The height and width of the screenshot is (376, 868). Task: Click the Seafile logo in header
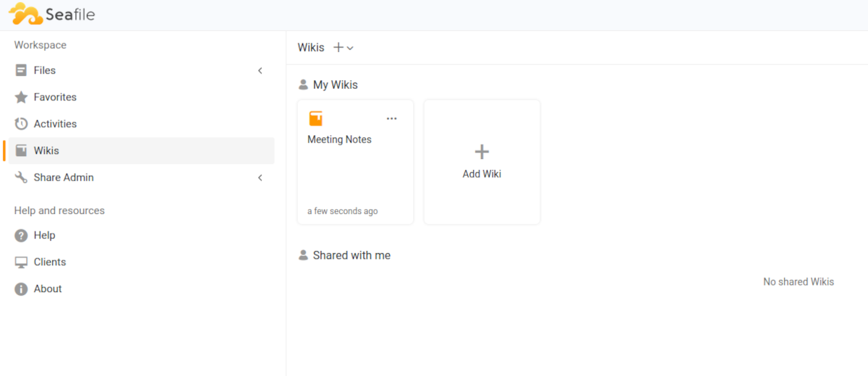(51, 14)
